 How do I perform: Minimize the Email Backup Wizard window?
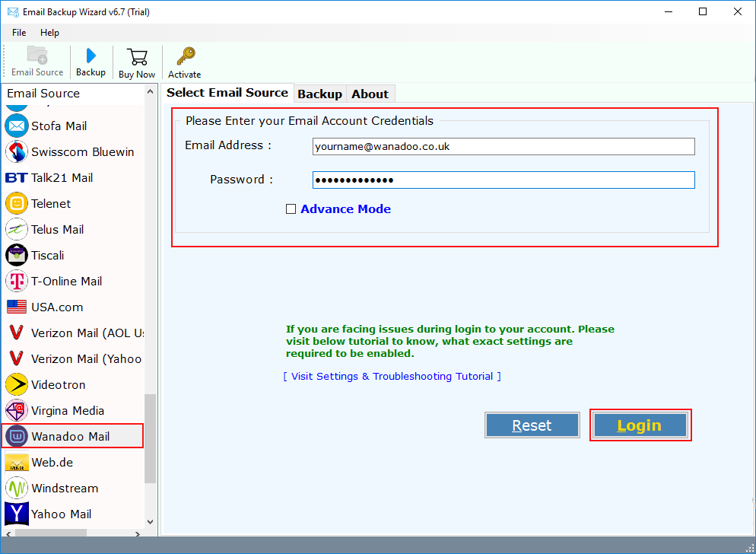[x=669, y=12]
